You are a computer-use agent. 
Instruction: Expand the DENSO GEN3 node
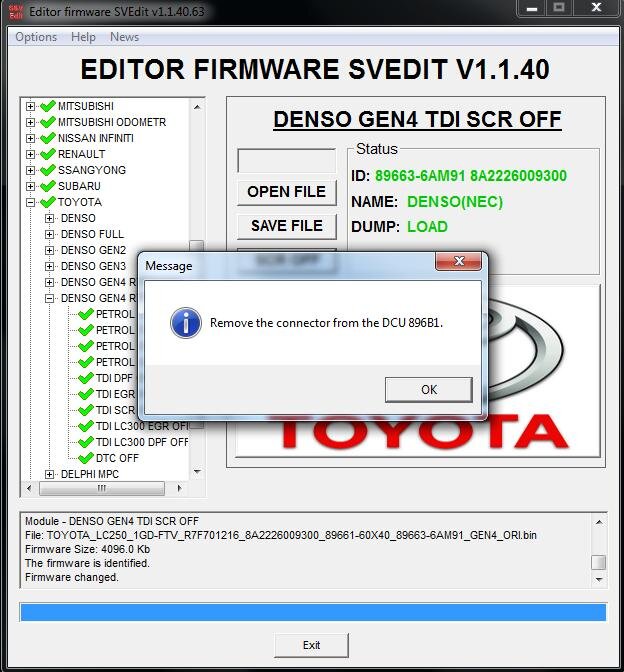49,266
